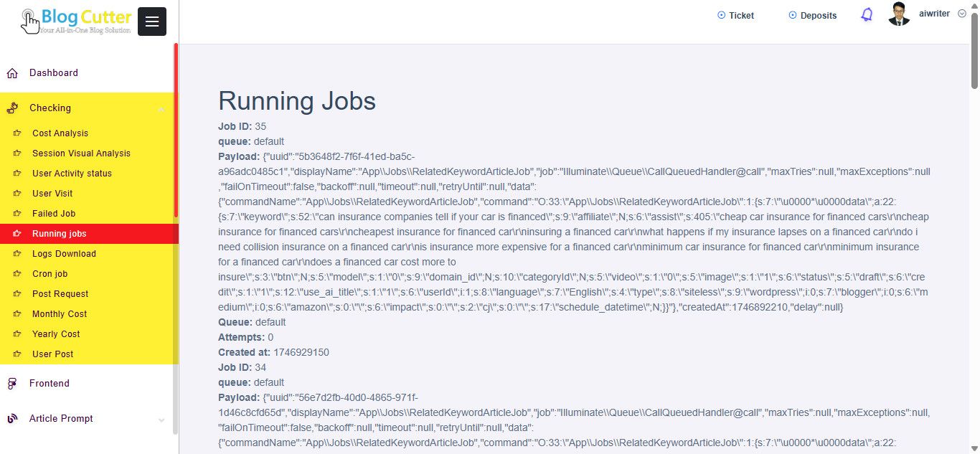Click the Article Prompt icon
The image size is (980, 454).
coord(12,419)
